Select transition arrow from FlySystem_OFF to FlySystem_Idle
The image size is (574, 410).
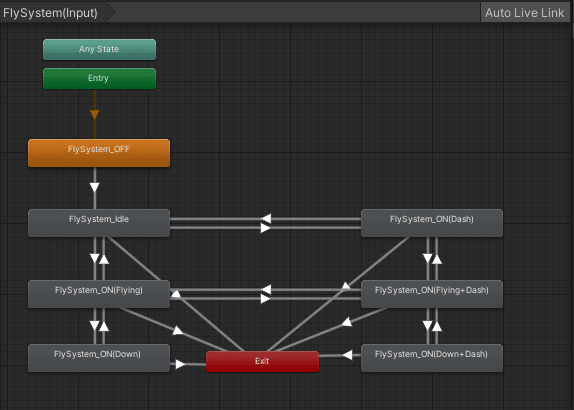click(x=94, y=187)
